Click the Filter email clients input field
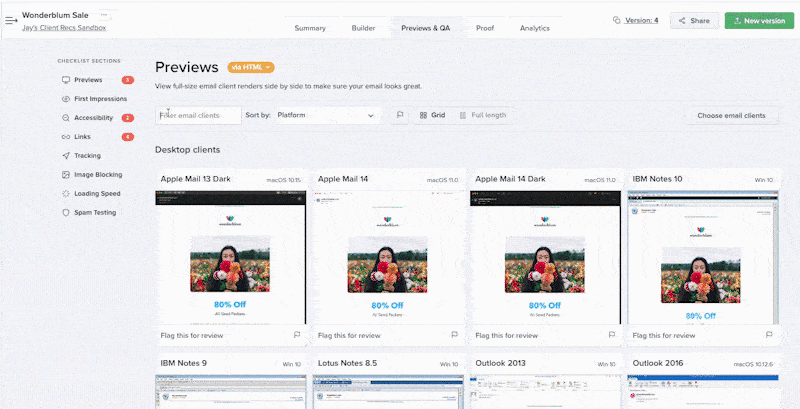The image size is (800, 409). tap(198, 115)
